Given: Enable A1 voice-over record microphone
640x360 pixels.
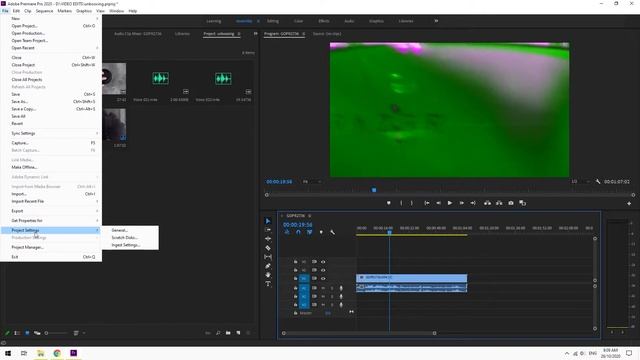Looking at the screenshot, I should 341,288.
